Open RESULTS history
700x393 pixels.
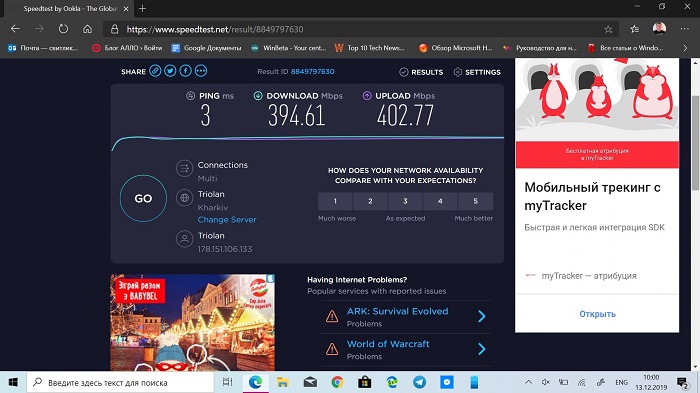pyautogui.click(x=421, y=72)
